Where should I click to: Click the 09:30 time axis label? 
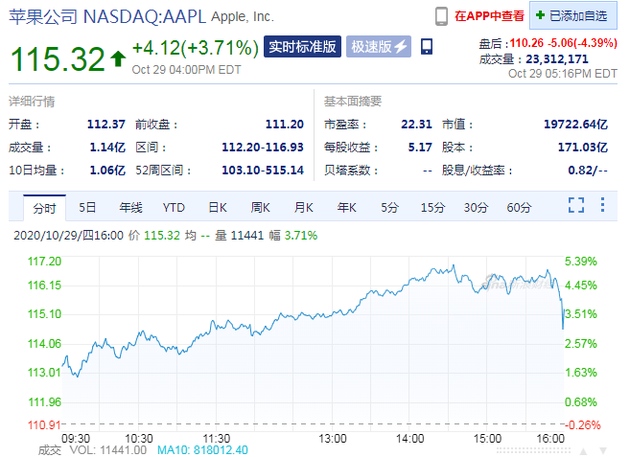click(x=76, y=438)
